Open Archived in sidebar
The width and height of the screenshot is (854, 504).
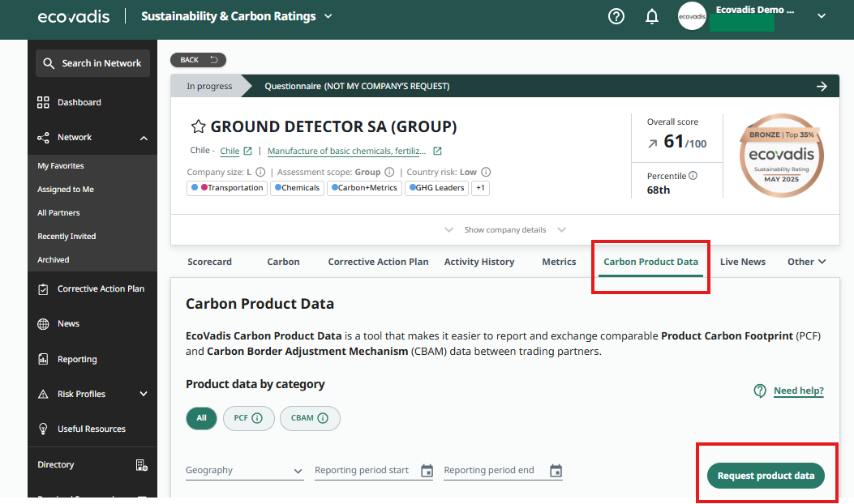tap(53, 259)
